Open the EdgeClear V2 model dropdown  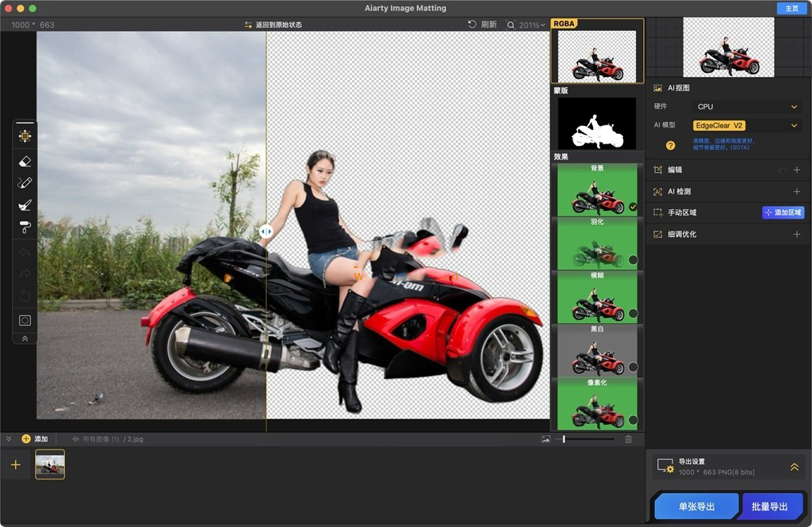(x=747, y=125)
